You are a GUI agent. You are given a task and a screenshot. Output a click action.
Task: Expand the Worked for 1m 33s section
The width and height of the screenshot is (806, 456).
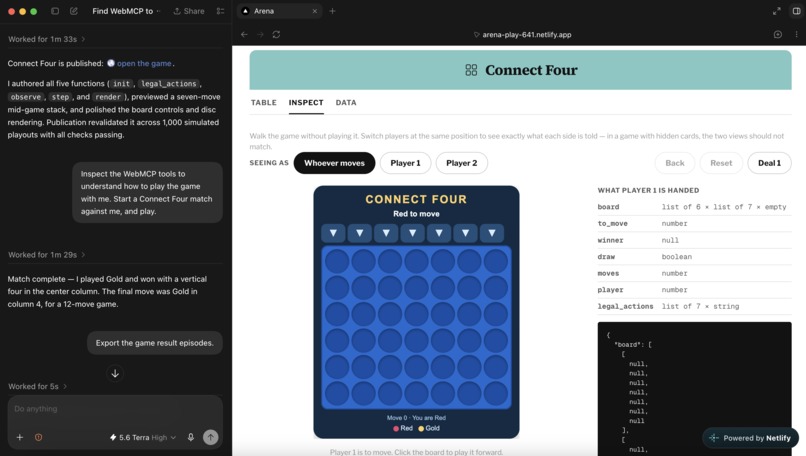(x=46, y=39)
